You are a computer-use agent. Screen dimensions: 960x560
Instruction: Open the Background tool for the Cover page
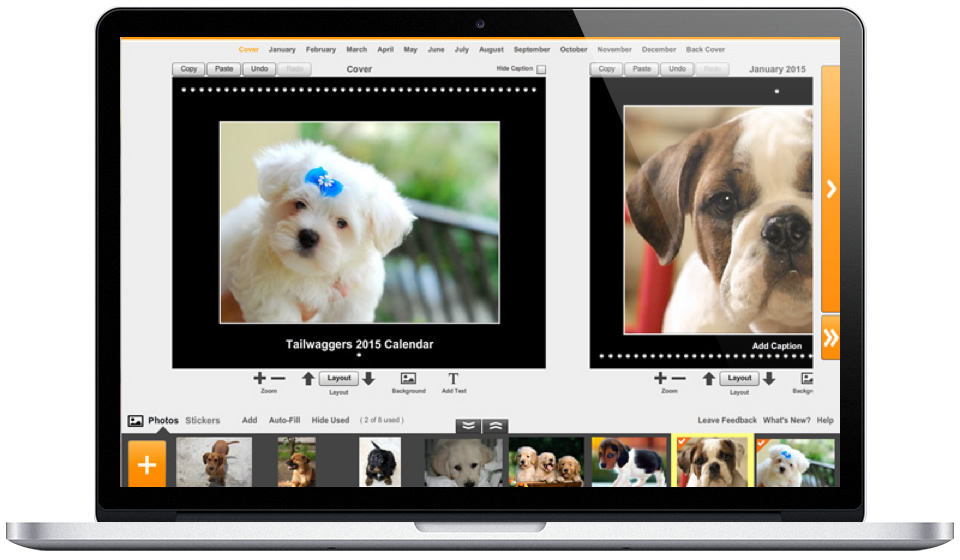pos(408,379)
